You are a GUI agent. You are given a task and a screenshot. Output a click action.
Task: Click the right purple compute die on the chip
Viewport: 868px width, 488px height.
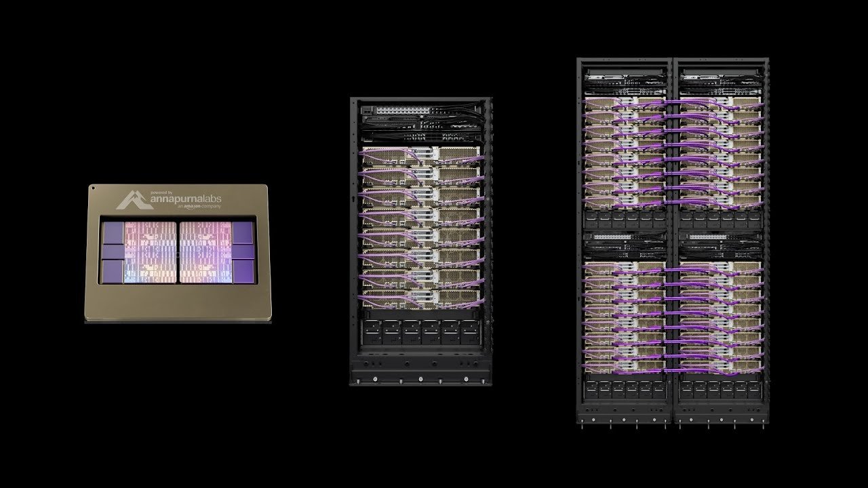click(x=205, y=252)
